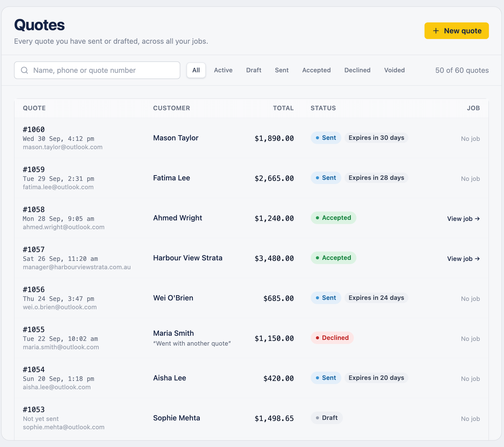Open View job link for Ahmed Wright
504x447 pixels.
[x=463, y=219]
